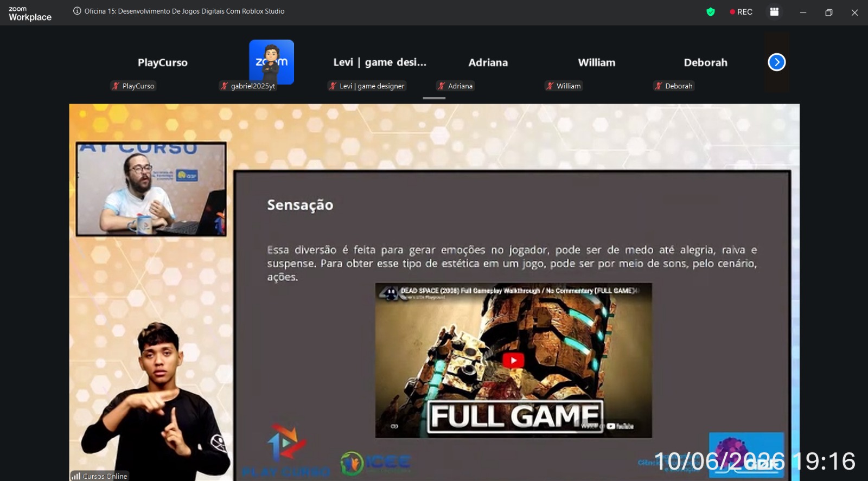868x481 pixels.
Task: Click the REC recording indicator
Action: [x=741, y=12]
